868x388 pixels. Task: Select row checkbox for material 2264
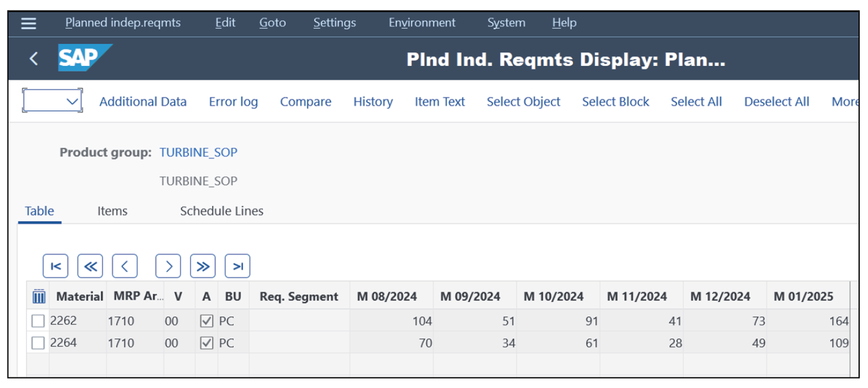pos(38,343)
